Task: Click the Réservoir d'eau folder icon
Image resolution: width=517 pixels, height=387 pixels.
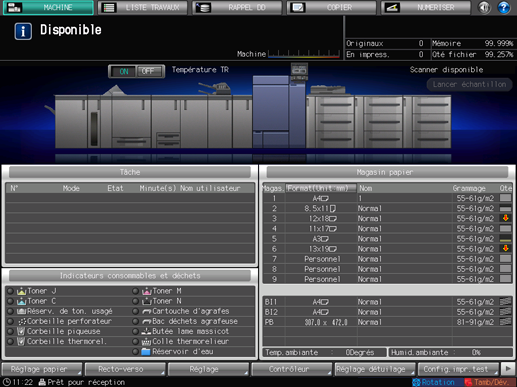Action: [x=146, y=351]
